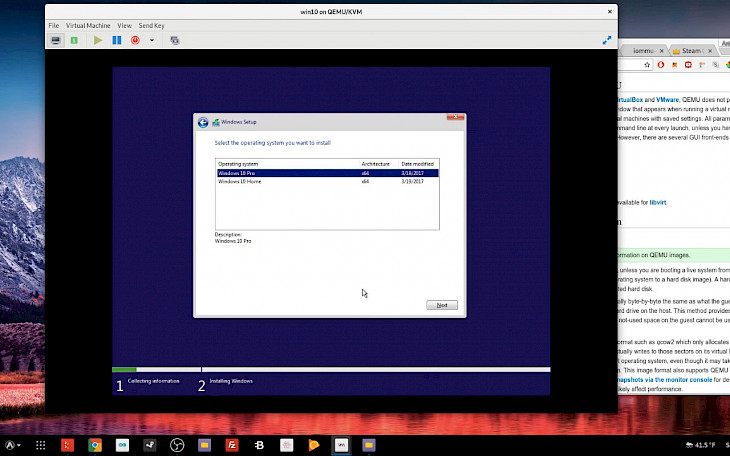
Task: Shut down the virtual machine with the red power icon
Action: point(135,41)
